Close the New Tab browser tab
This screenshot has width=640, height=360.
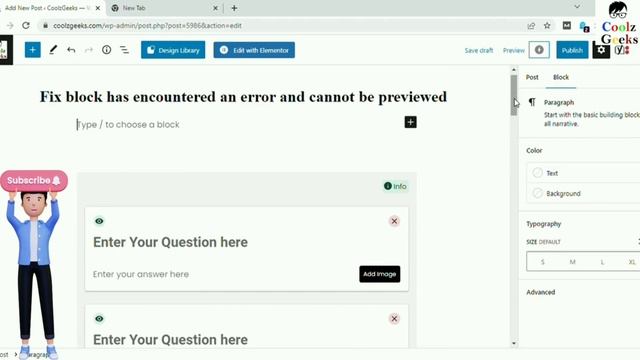[x=216, y=8]
